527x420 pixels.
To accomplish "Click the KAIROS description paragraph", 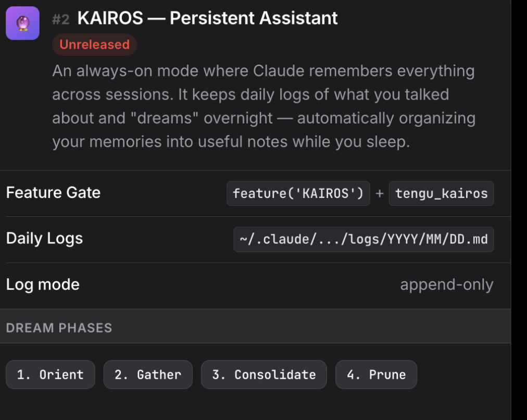I will (263, 106).
